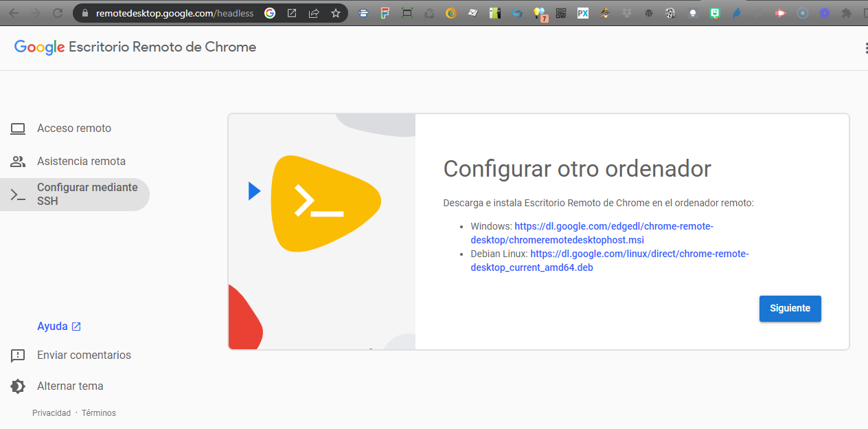Open the Extensions puzzle piece menu
This screenshot has height=429, width=868.
click(x=847, y=13)
